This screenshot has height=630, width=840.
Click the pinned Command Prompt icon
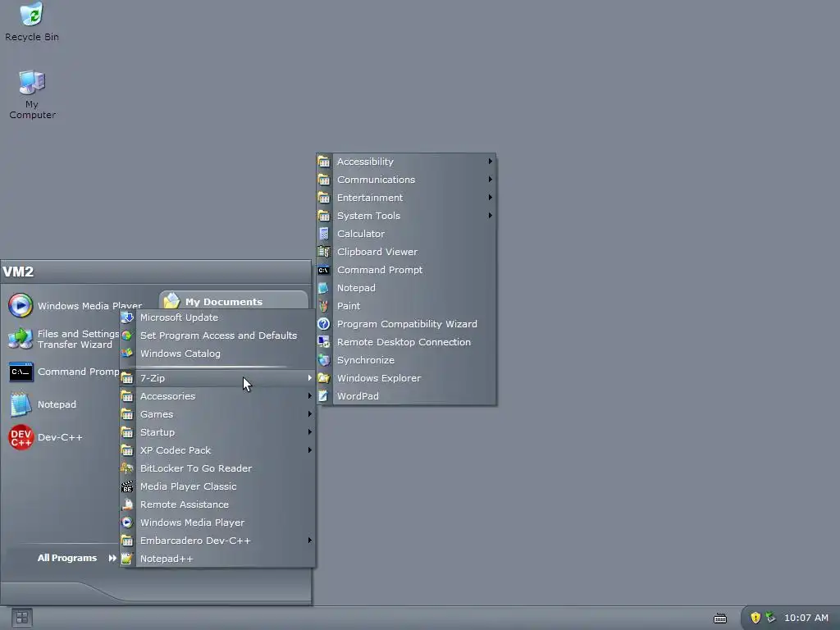click(x=21, y=372)
